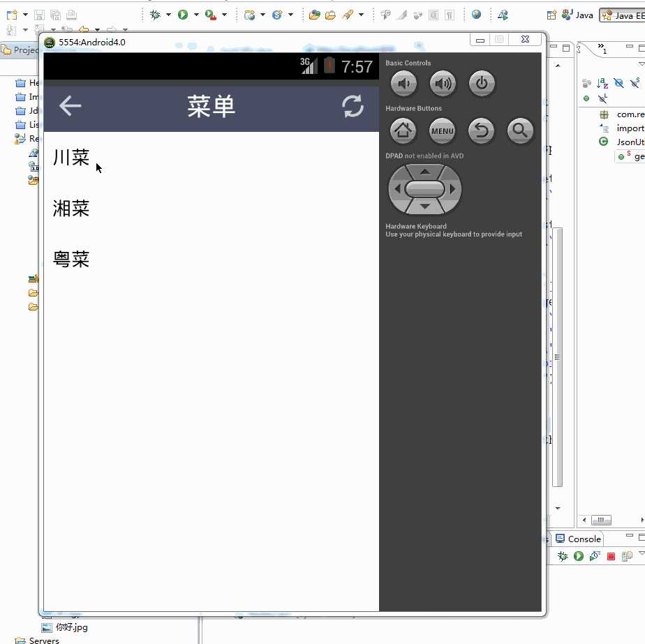Click the emulator Home hardware button
Image resolution: width=645 pixels, height=644 pixels.
(x=403, y=130)
